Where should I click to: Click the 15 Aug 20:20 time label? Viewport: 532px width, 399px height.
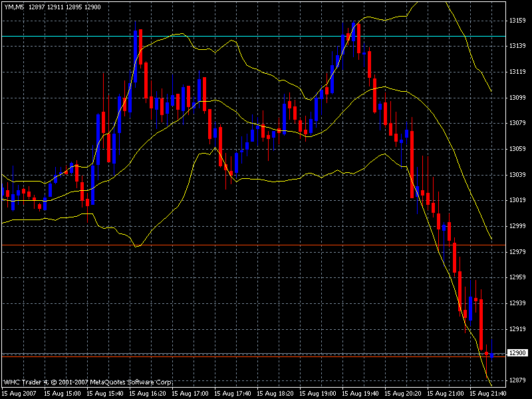pos(403,393)
